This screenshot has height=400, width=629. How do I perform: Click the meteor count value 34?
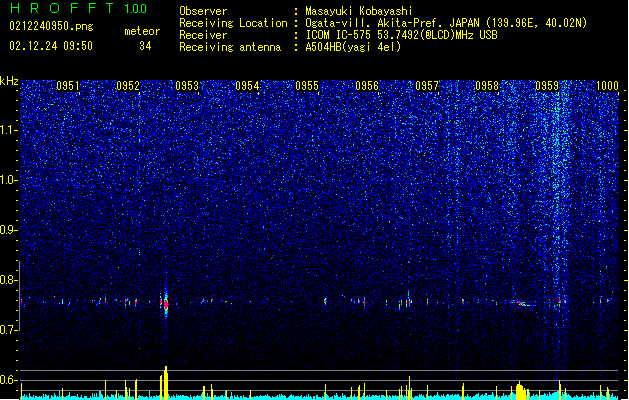(x=145, y=46)
